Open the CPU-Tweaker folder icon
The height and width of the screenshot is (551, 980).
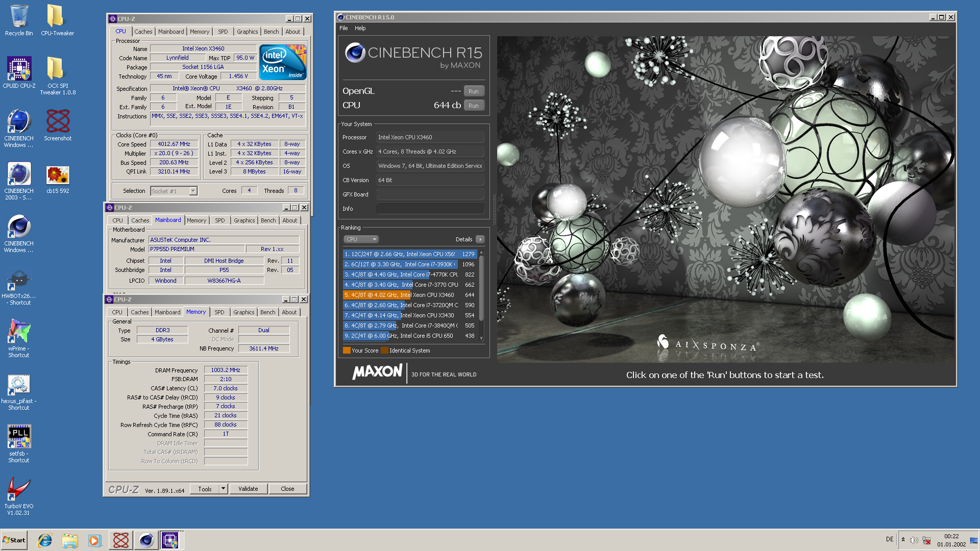pyautogui.click(x=57, y=20)
